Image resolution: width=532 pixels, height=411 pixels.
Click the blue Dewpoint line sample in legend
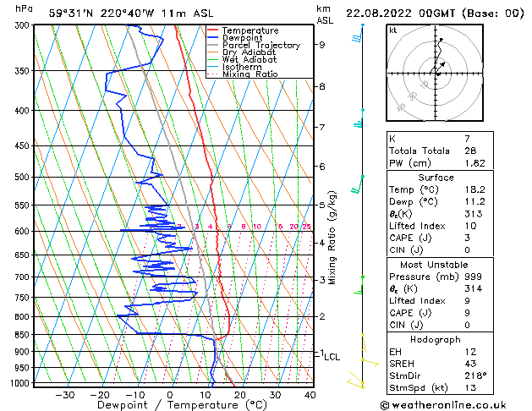[213, 38]
